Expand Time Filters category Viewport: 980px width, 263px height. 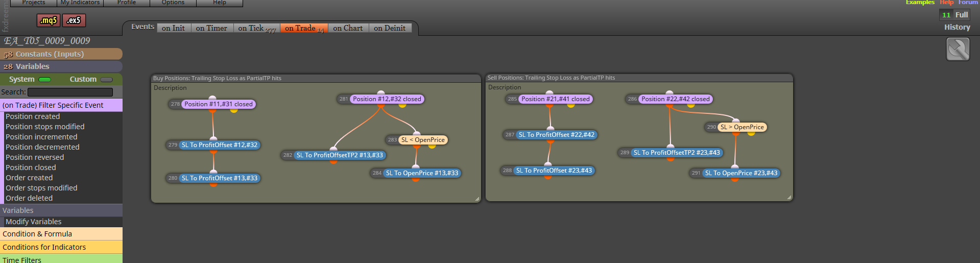(x=61, y=259)
